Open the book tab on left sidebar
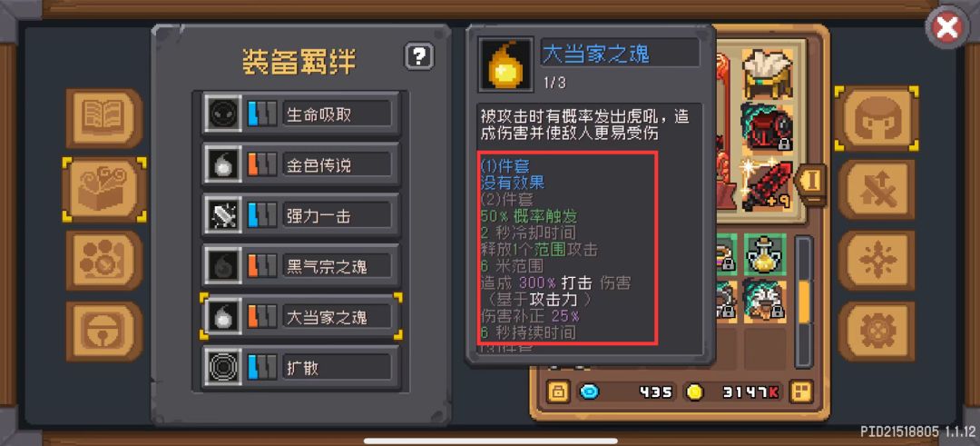980x446 pixels. click(104, 117)
